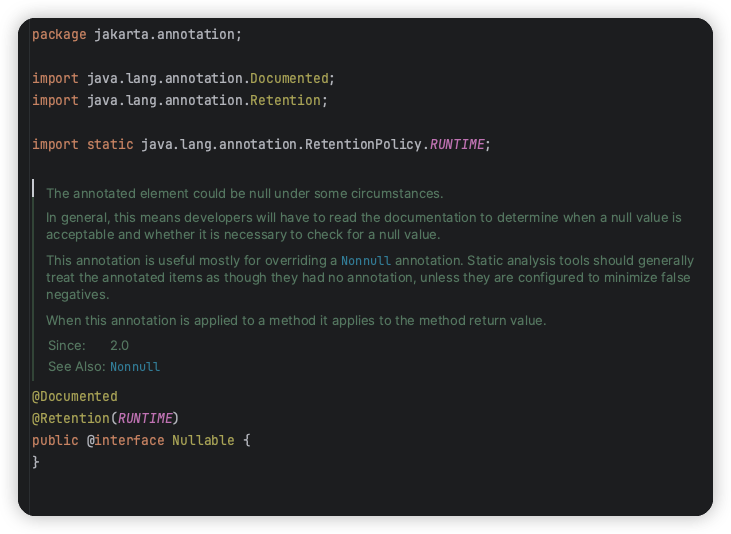The width and height of the screenshot is (731, 534).
Task: Click the static keyword
Action: tap(110, 145)
